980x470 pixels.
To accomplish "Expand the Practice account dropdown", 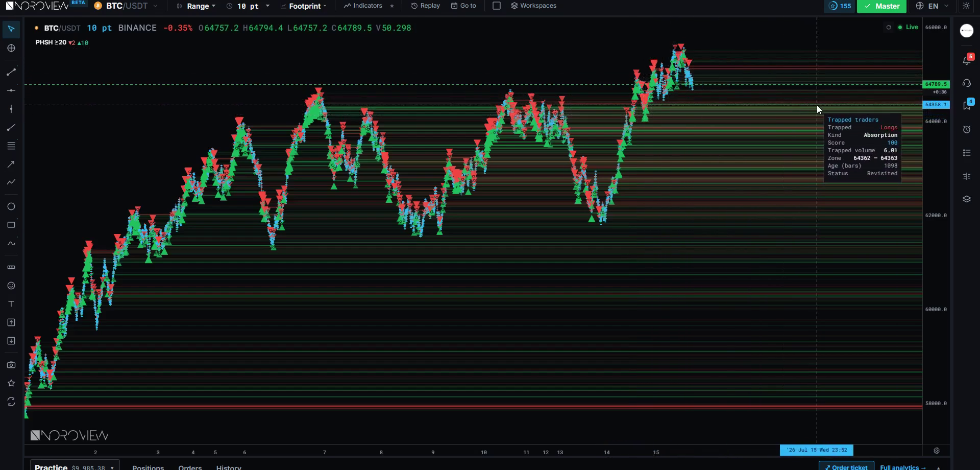I will (x=75, y=467).
